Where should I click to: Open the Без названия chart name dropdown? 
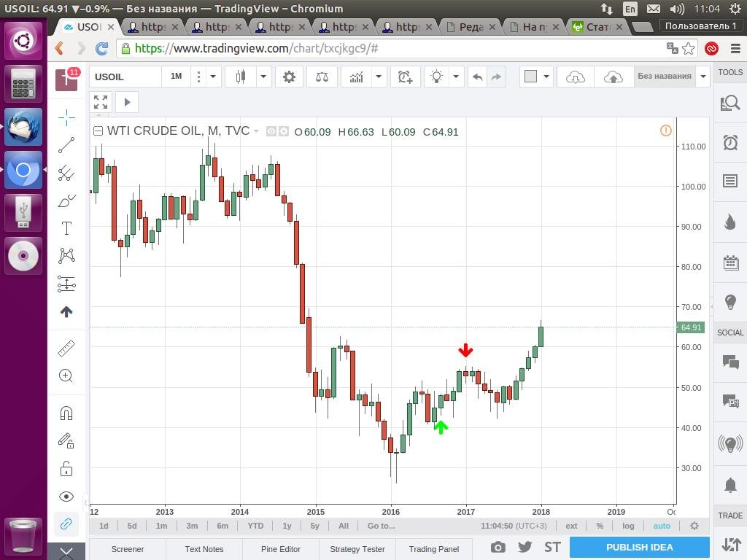(703, 77)
